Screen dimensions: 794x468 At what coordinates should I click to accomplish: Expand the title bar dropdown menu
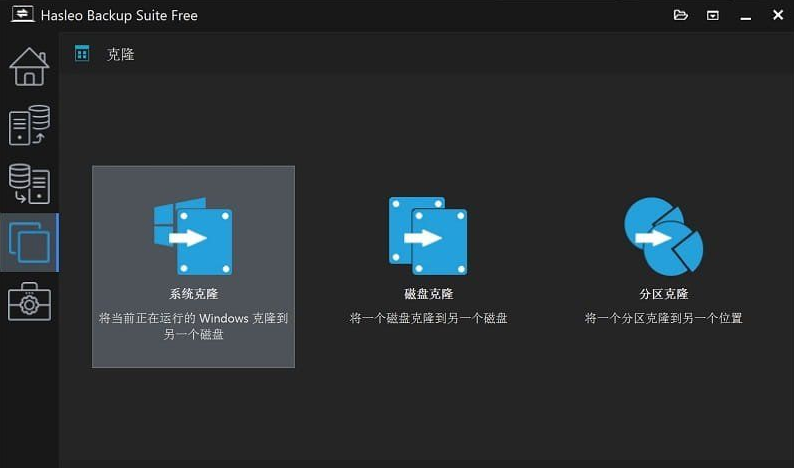[x=713, y=15]
